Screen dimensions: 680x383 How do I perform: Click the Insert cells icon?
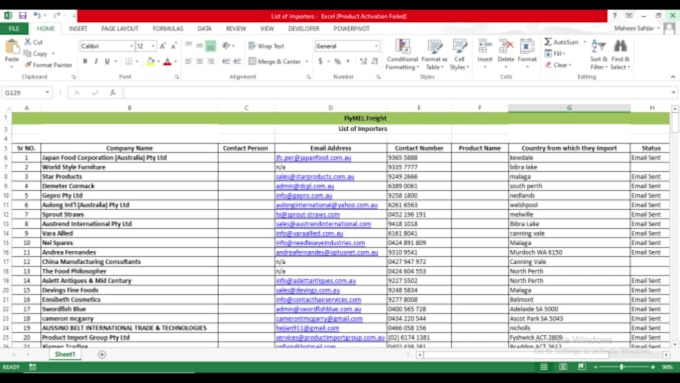(484, 46)
